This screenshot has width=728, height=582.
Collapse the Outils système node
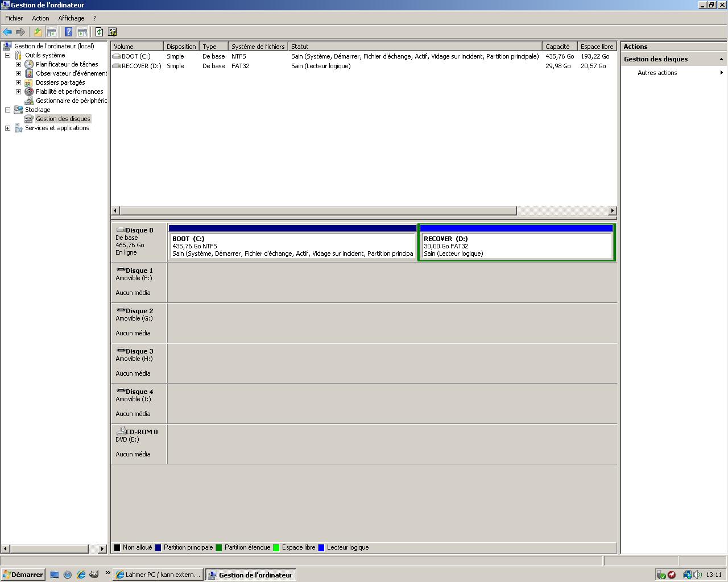8,55
